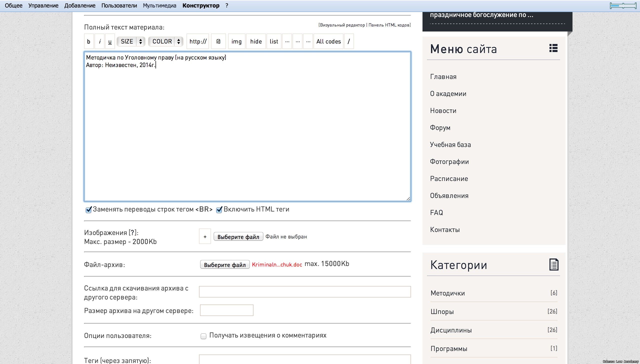Open Объявления page

[449, 196]
